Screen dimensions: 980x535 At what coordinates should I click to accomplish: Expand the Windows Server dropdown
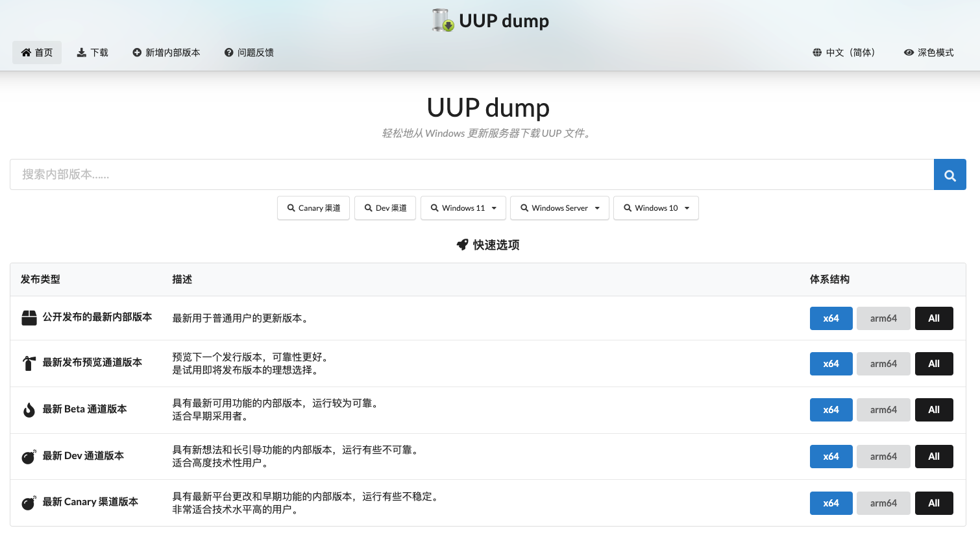point(559,208)
